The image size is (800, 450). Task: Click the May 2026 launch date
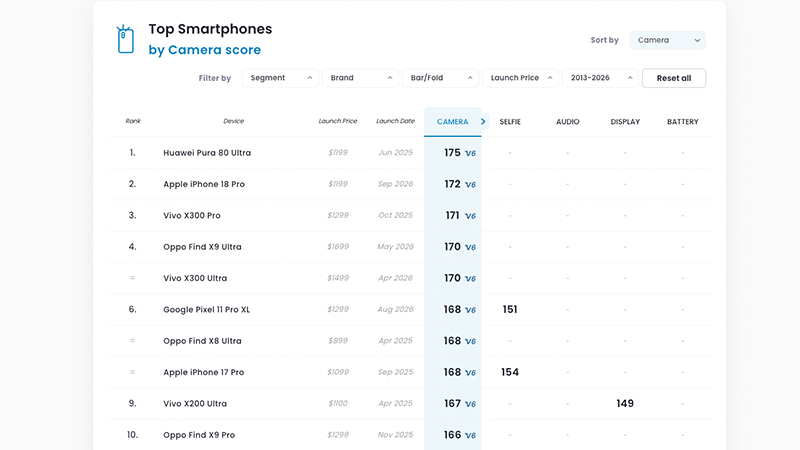pos(395,247)
